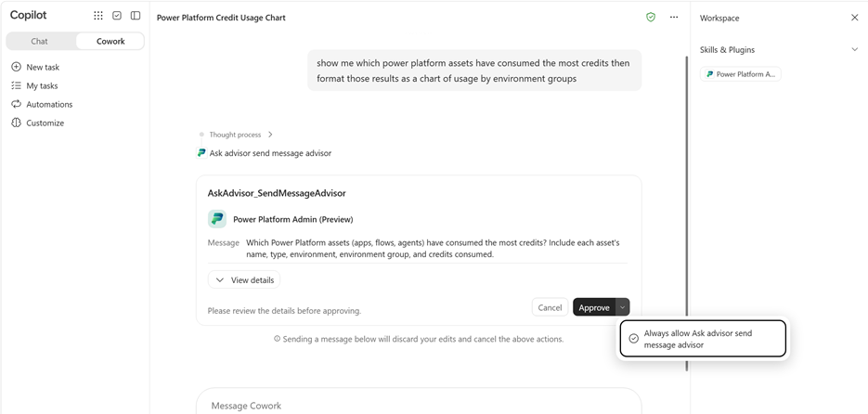The height and width of the screenshot is (414, 868).
Task: Click the Power Platform Admin logo icon
Action: pyautogui.click(x=217, y=219)
